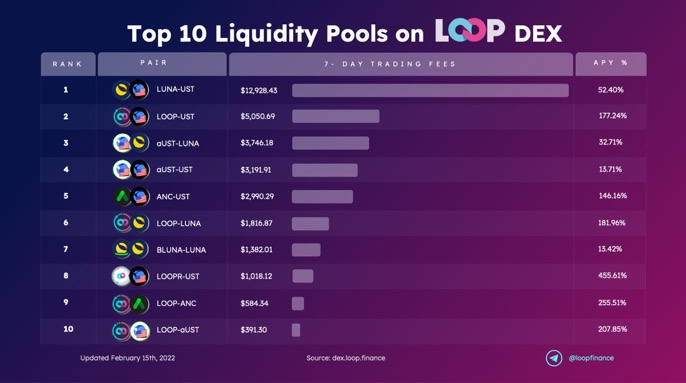Image resolution: width=686 pixels, height=383 pixels.
Task: Click the LUNA-UST pair token icons
Action: pos(130,90)
